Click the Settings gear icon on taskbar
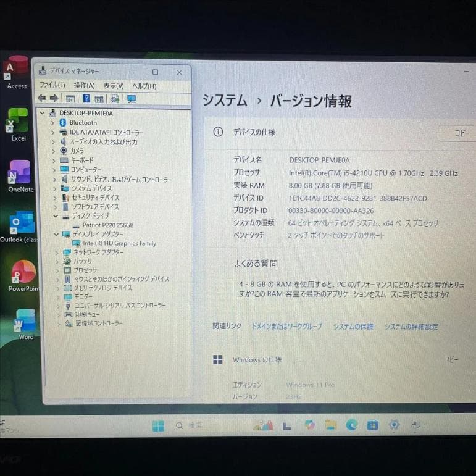This screenshot has height=476, width=476. pyautogui.click(x=394, y=424)
